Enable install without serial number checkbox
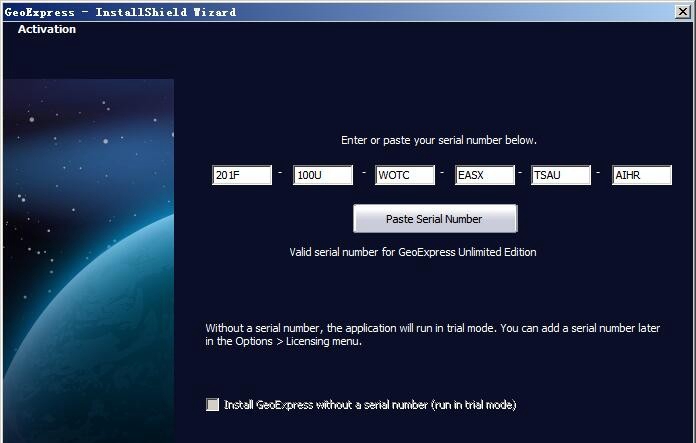696x443 pixels. (x=213, y=404)
